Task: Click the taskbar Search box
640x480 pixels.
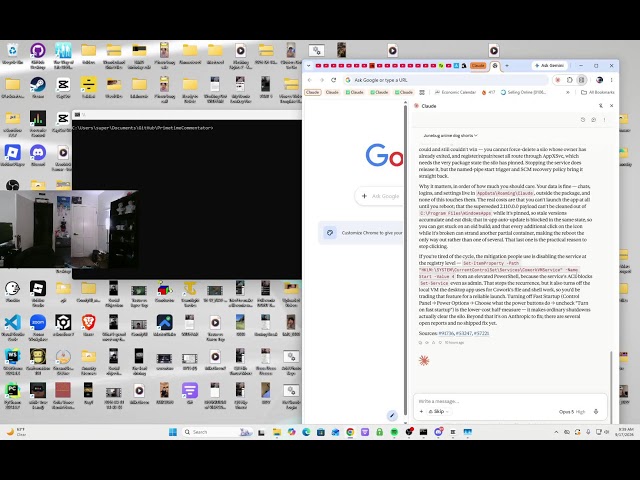Action: pos(217,432)
